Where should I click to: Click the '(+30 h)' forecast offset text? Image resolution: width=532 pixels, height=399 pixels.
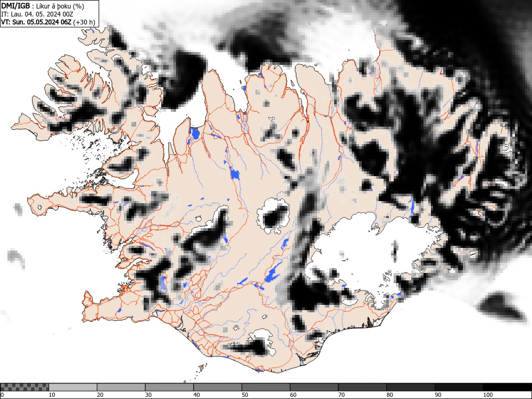(x=84, y=22)
